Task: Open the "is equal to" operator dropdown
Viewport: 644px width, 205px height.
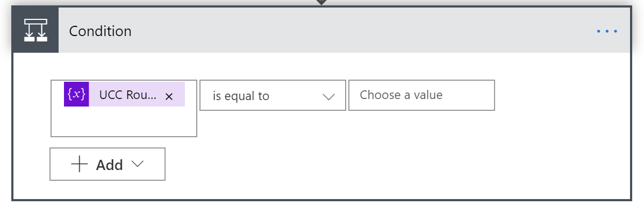Action: coord(273,95)
